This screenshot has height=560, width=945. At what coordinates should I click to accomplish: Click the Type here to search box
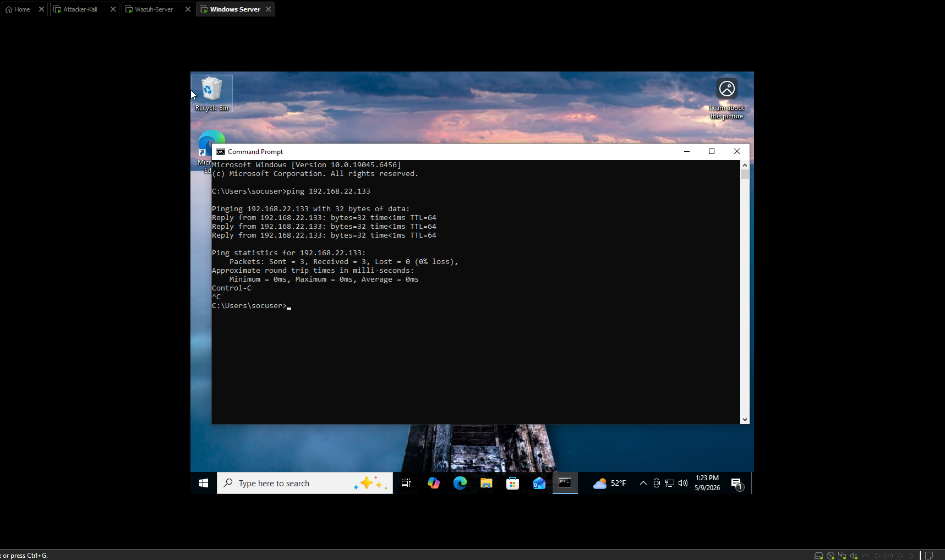click(305, 483)
